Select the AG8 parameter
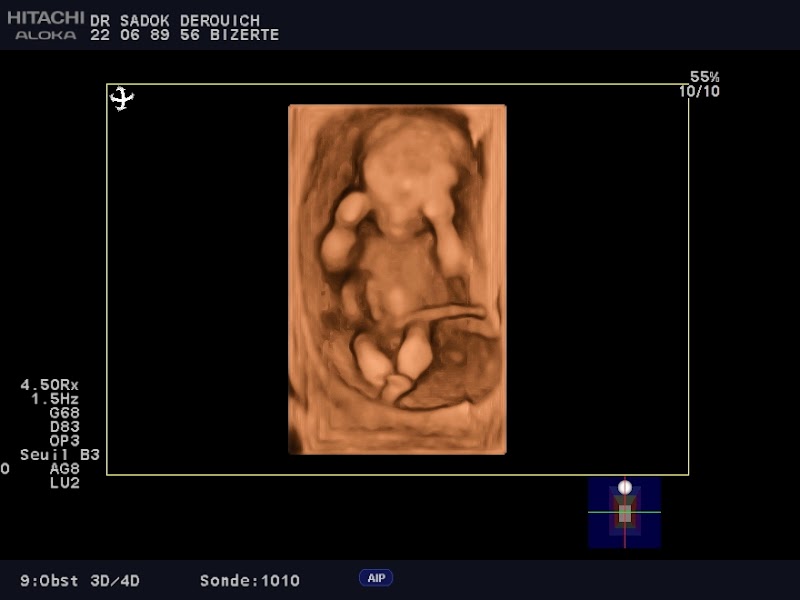This screenshot has width=800, height=600. pos(64,469)
